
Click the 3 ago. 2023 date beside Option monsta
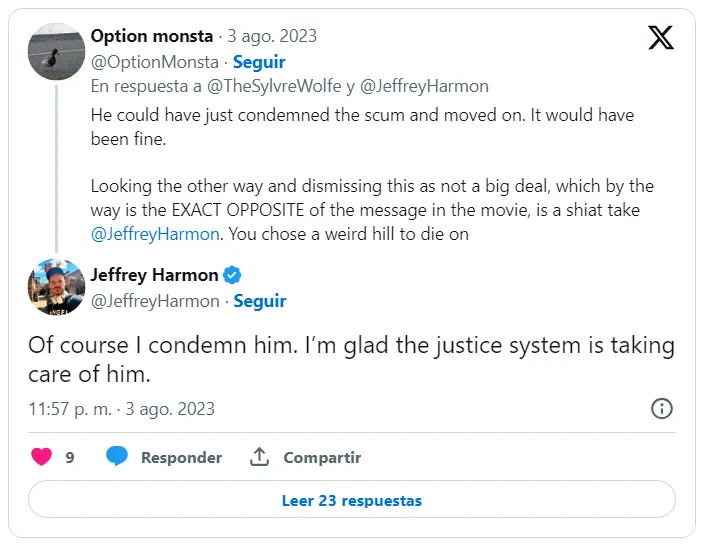[273, 36]
